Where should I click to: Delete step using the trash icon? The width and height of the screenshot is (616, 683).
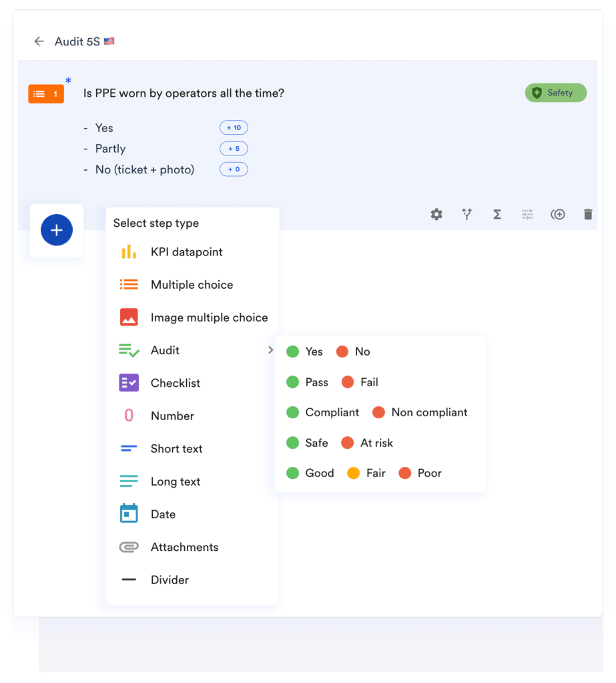pos(588,214)
